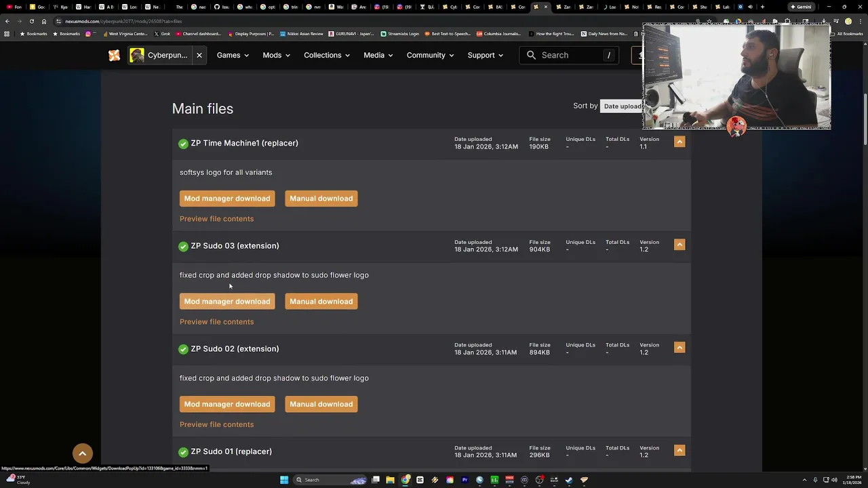This screenshot has width=868, height=488.
Task: Select the ZP Sudo 01 (replacer) title
Action: tap(231, 451)
